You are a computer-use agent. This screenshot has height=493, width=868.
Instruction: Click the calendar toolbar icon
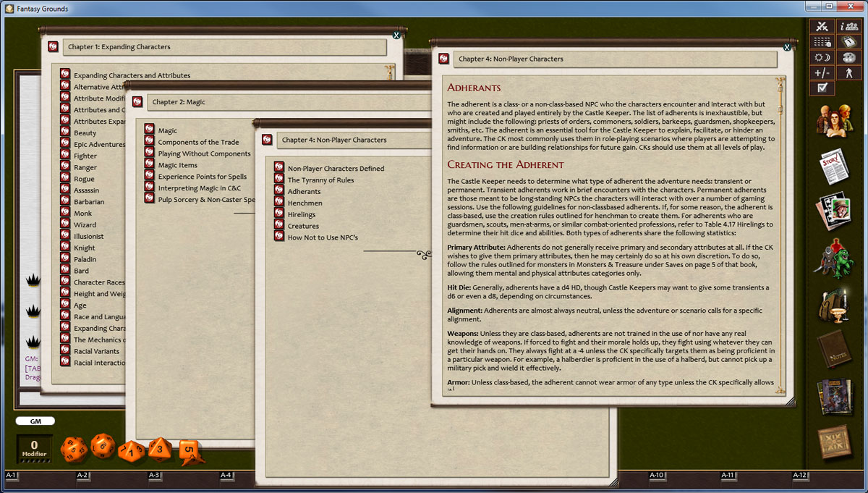pyautogui.click(x=849, y=42)
